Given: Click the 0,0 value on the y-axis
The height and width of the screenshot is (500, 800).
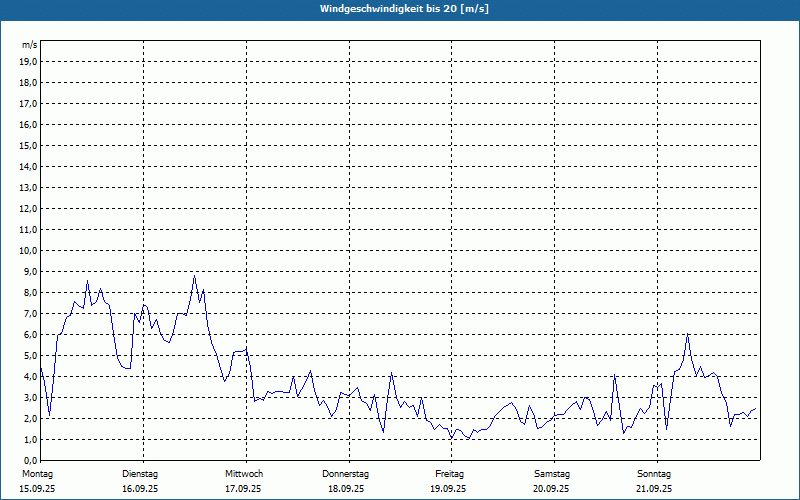Looking at the screenshot, I should click(28, 460).
